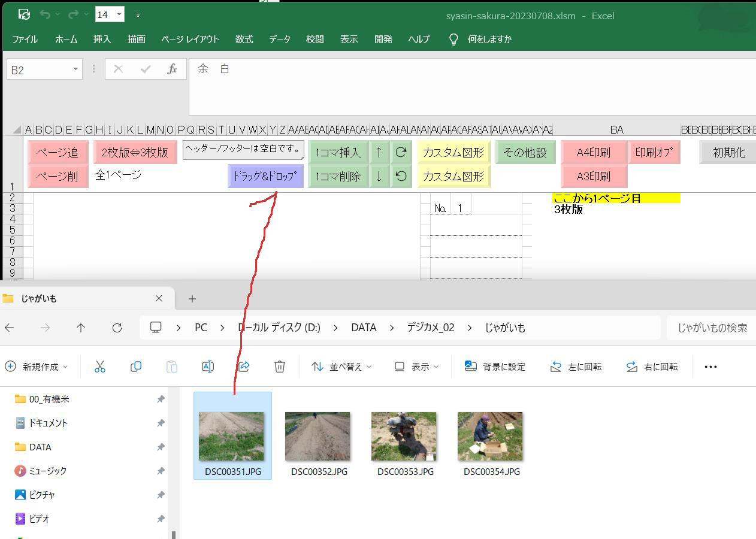This screenshot has width=756, height=539.
Task: Open the 新規作成 dropdown menu
Action: [37, 367]
